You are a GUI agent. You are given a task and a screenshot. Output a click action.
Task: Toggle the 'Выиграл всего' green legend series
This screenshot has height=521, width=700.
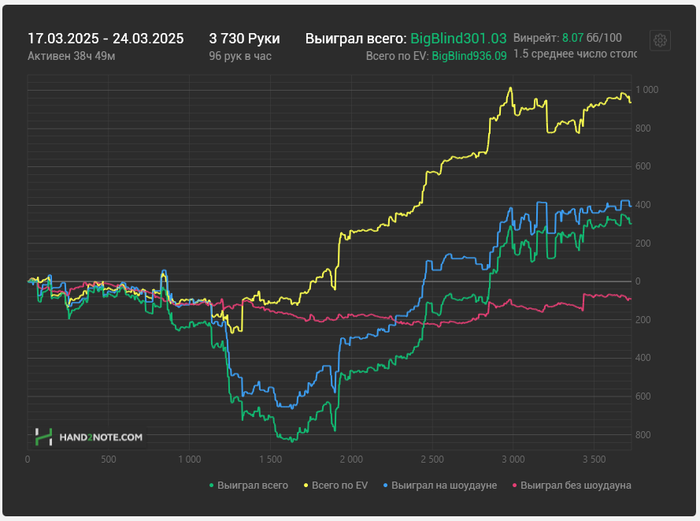pos(249,485)
